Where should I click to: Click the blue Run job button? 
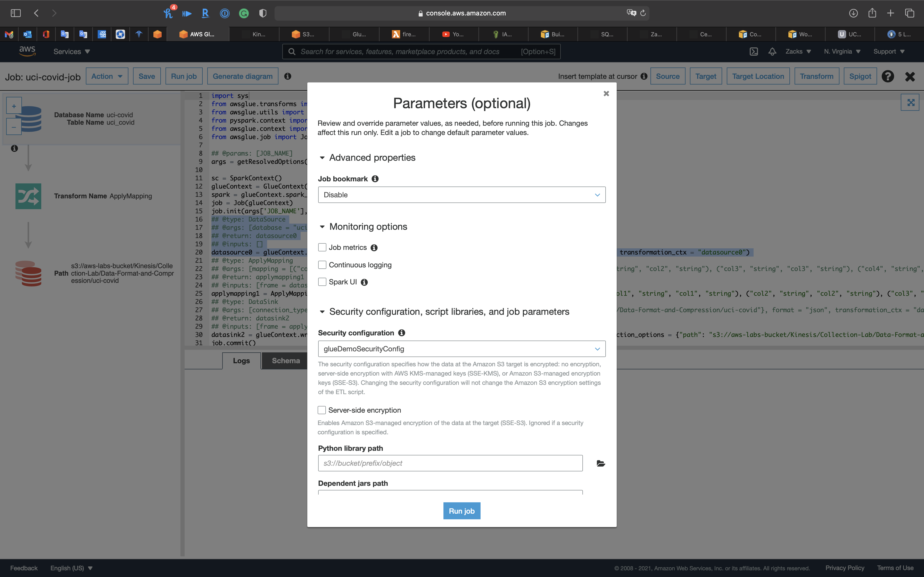[461, 511]
